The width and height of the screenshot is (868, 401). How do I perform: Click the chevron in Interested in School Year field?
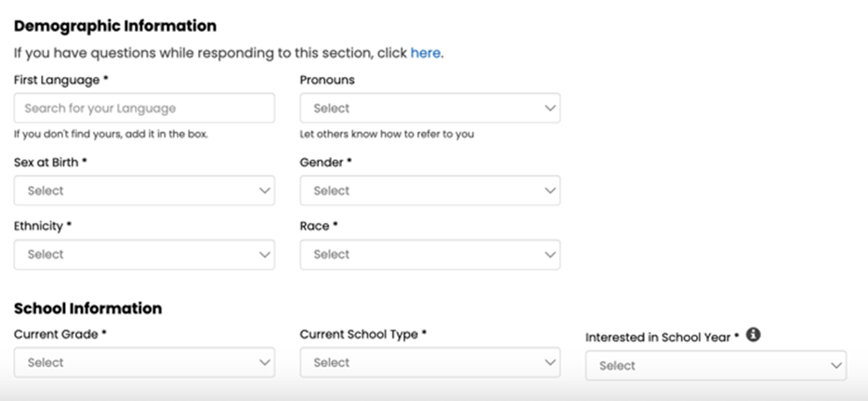click(x=835, y=366)
